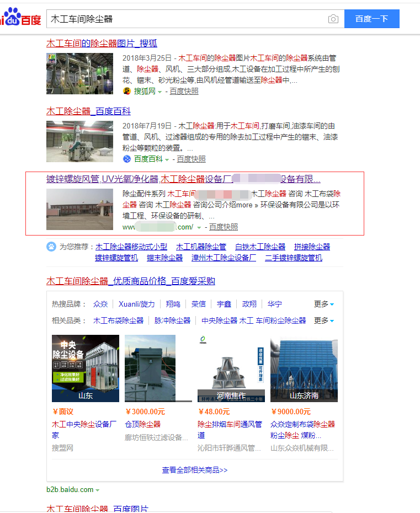Filter by brand 宇鑫

pyautogui.click(x=224, y=304)
